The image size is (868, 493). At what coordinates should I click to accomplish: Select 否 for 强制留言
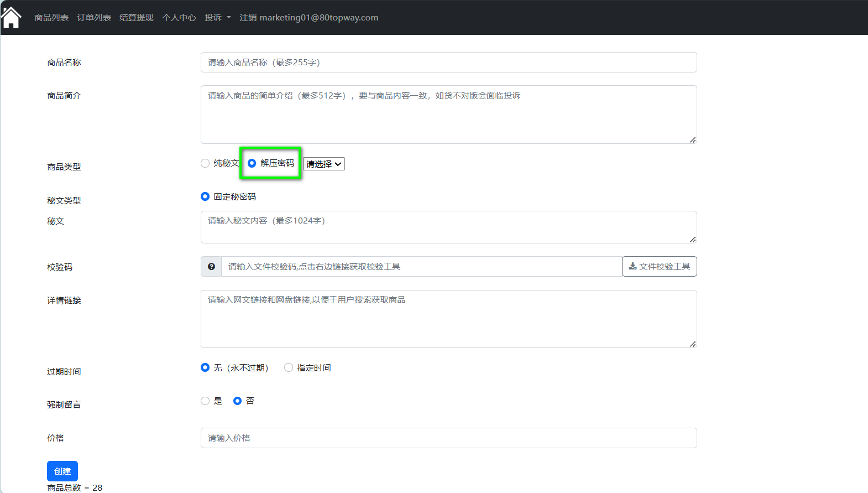pos(237,401)
